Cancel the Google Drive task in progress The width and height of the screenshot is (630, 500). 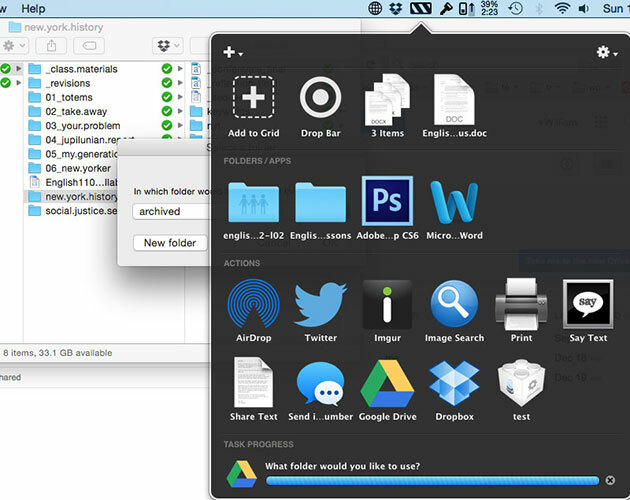(x=610, y=480)
